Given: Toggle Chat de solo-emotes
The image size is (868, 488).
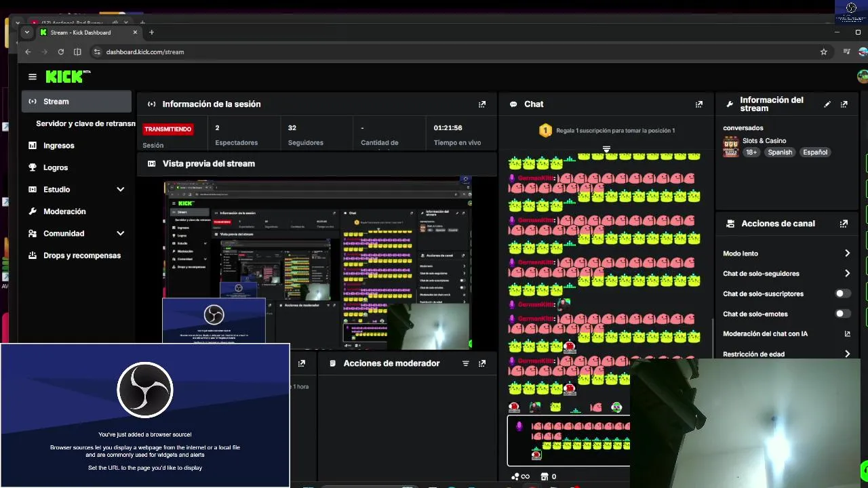Looking at the screenshot, I should [x=842, y=314].
